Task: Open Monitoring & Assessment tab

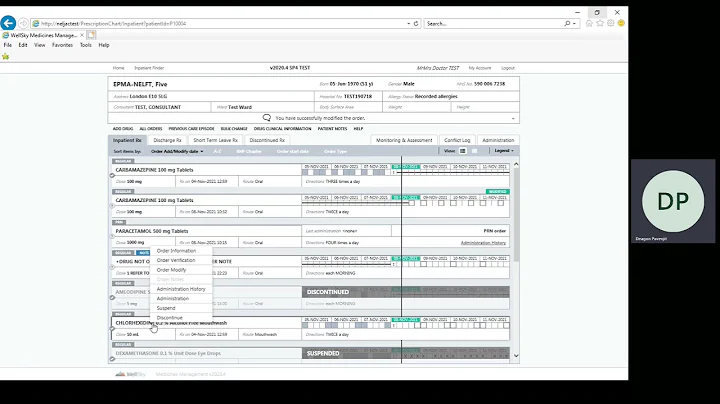Action: (404, 140)
